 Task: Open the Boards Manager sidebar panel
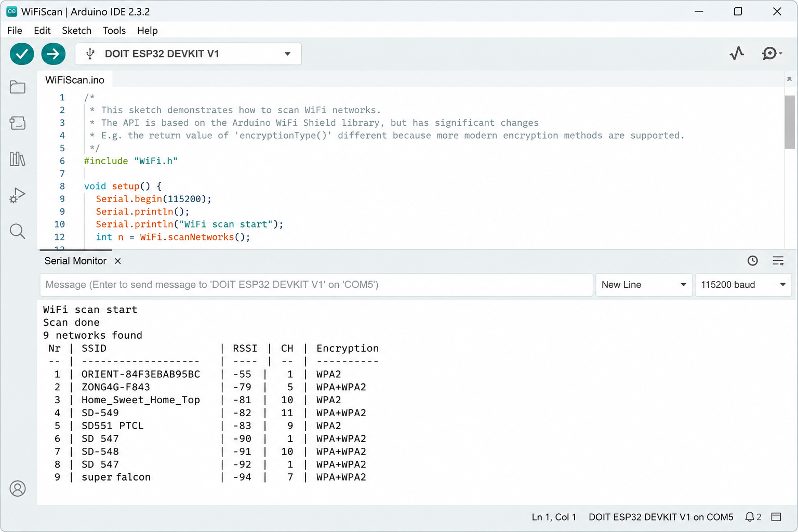tap(18, 123)
